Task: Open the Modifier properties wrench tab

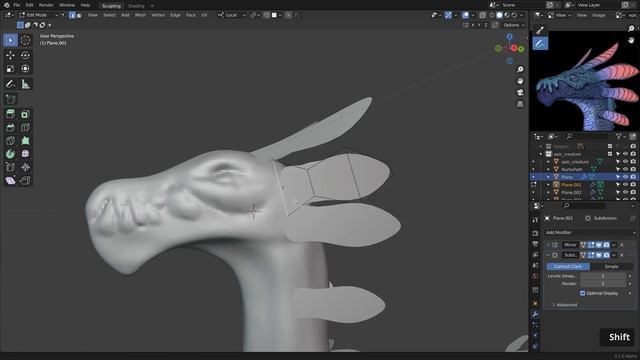Action: (535, 314)
